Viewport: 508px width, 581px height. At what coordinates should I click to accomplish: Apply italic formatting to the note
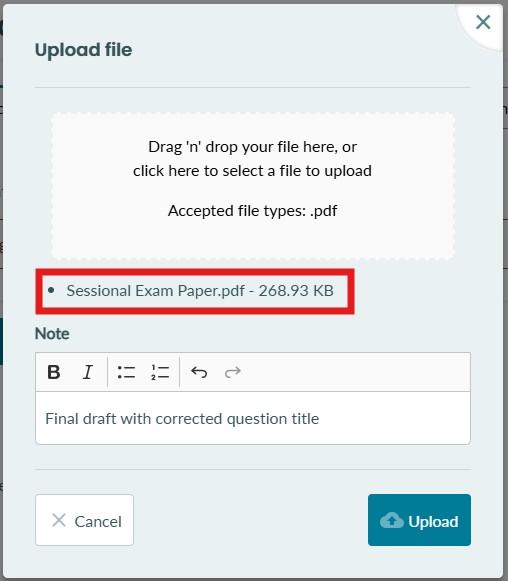coord(87,372)
